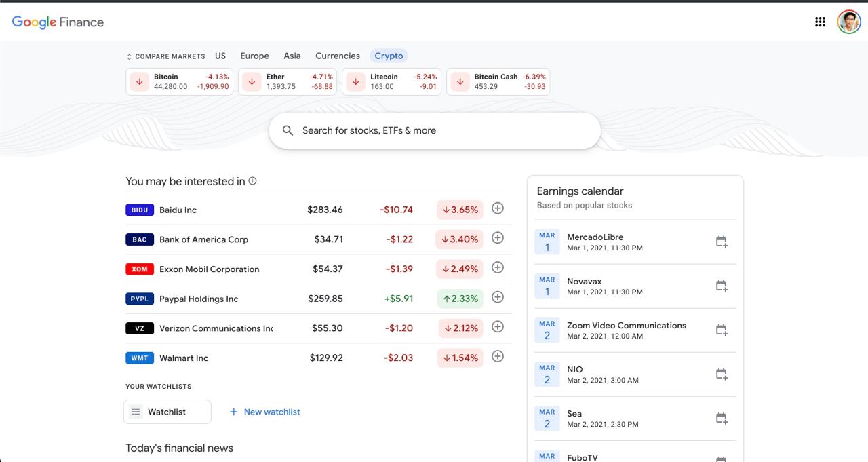Open Novavax earnings entry

click(x=635, y=286)
